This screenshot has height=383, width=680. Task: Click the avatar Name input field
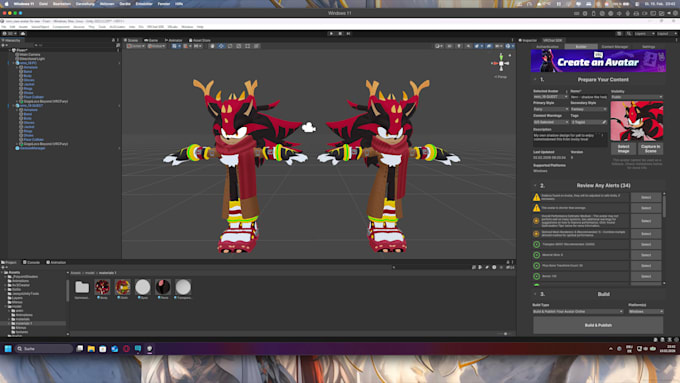[588, 97]
